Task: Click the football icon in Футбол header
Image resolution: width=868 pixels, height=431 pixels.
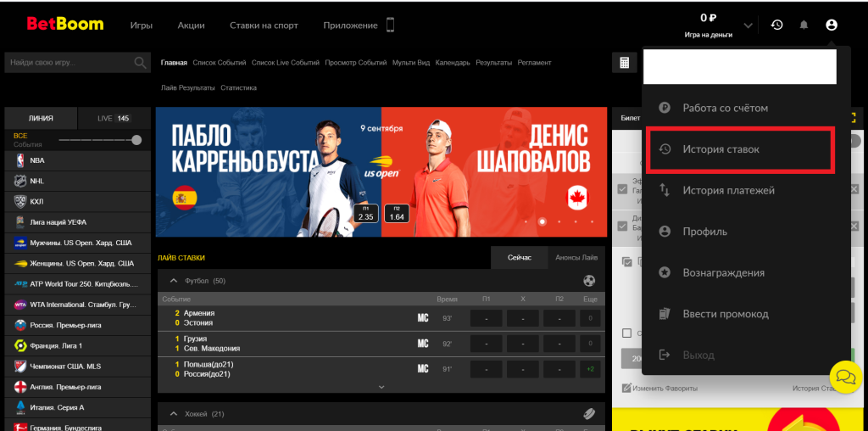Action: click(589, 281)
